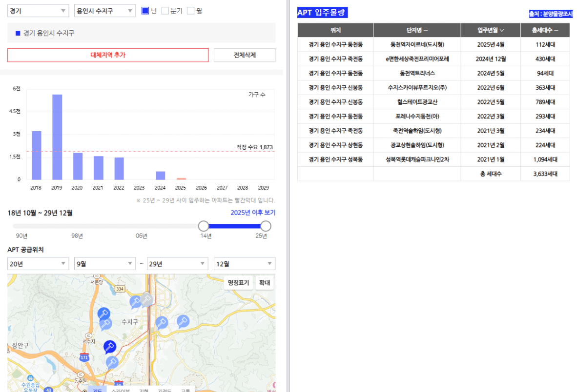Click the 경기 용인 수지구 성복동 location cell
Image resolution: width=577 pixels, height=392 pixels.
[x=335, y=159]
